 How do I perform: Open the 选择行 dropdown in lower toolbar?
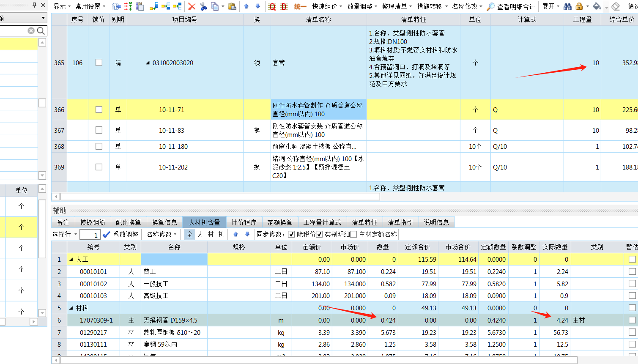(x=65, y=234)
